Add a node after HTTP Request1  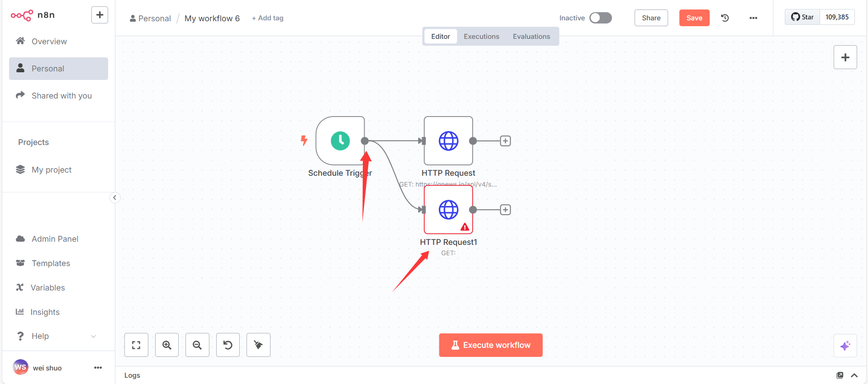tap(505, 210)
